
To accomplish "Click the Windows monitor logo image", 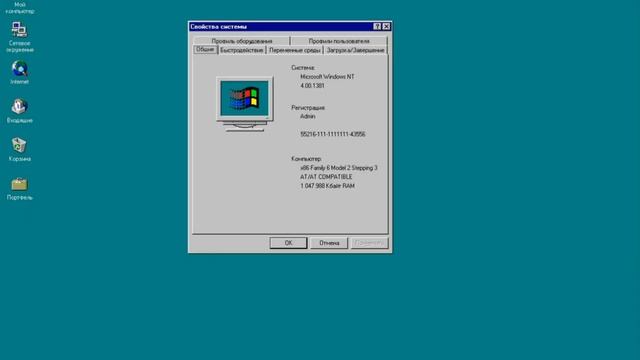I will coord(245,104).
